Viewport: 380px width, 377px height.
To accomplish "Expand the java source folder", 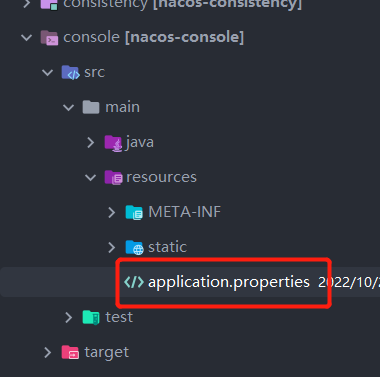I will [90, 142].
